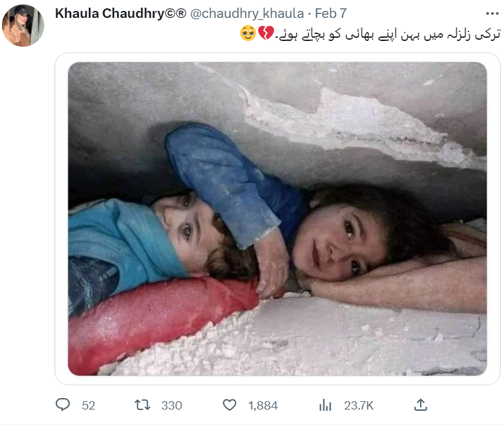Image resolution: width=504 pixels, height=430 pixels.
Task: Open the tweet's more options menu
Action: [x=491, y=13]
